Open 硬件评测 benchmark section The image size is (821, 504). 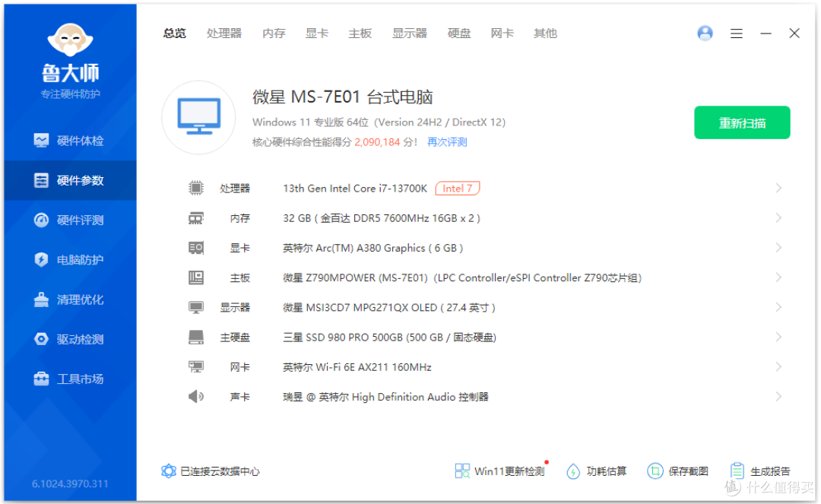[x=70, y=220]
